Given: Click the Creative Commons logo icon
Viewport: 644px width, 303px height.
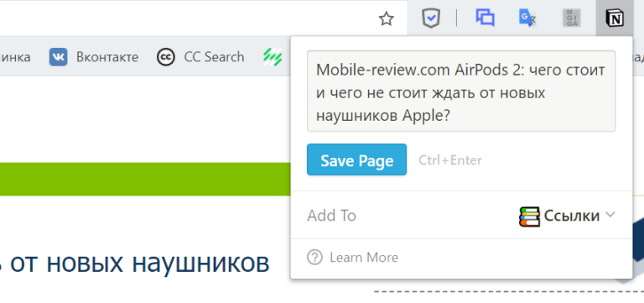Looking at the screenshot, I should pos(166,57).
